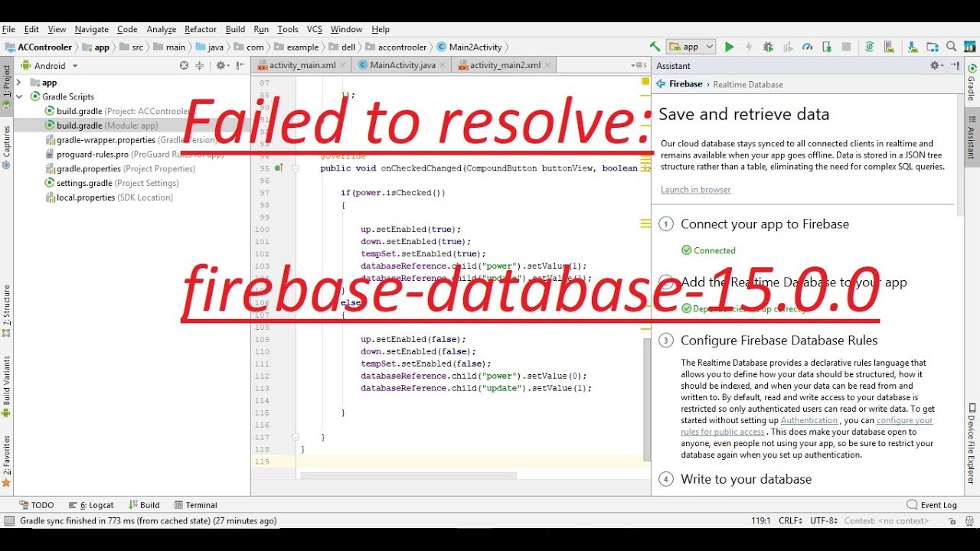Click Firebase breadcrumb link in Assistant
980x551 pixels.
point(685,84)
